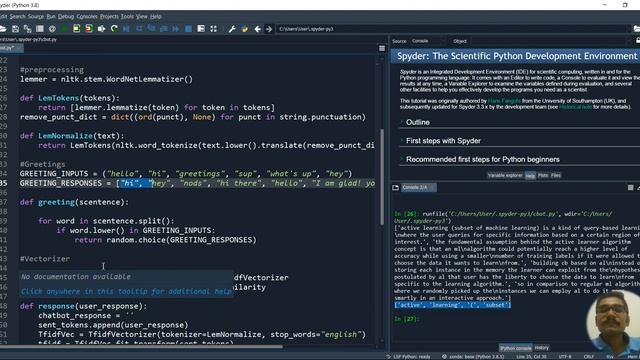Image resolution: width=640 pixels, height=360 pixels.
Task: Select the cbot.py editor tab
Action: [x=10, y=48]
